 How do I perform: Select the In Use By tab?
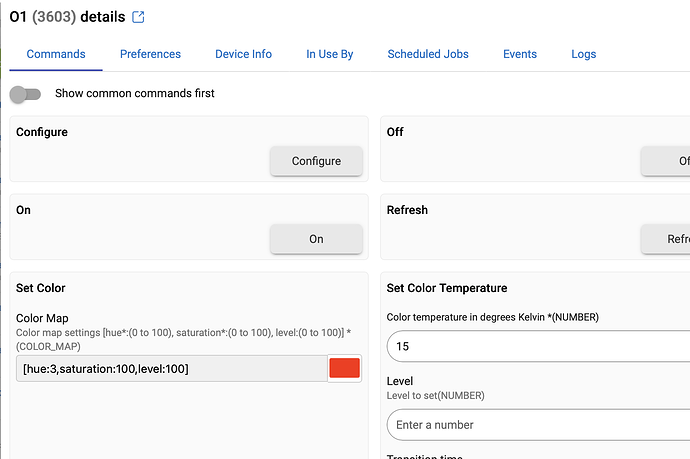[x=329, y=54]
